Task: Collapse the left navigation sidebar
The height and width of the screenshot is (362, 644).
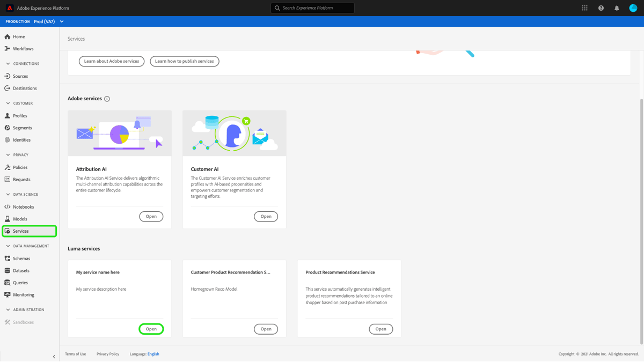Action: [x=54, y=356]
